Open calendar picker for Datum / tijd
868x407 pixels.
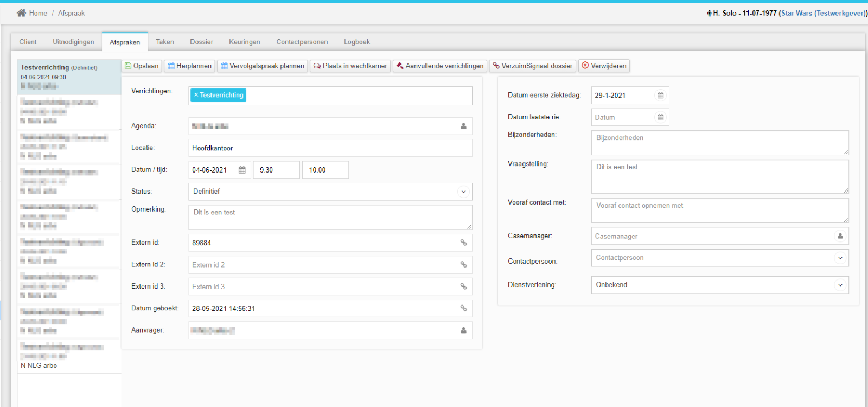click(x=242, y=170)
